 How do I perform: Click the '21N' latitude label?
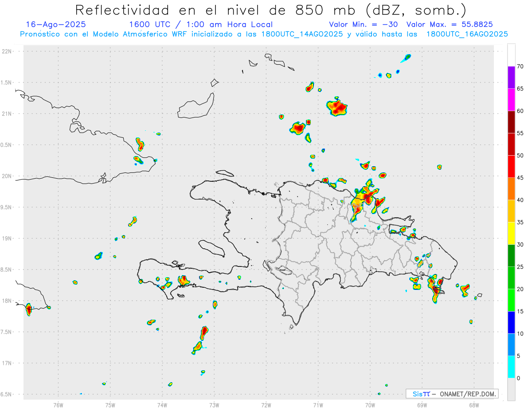7,114
